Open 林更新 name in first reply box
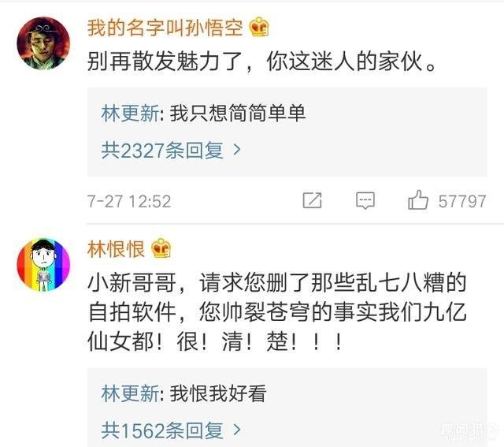 [130, 114]
